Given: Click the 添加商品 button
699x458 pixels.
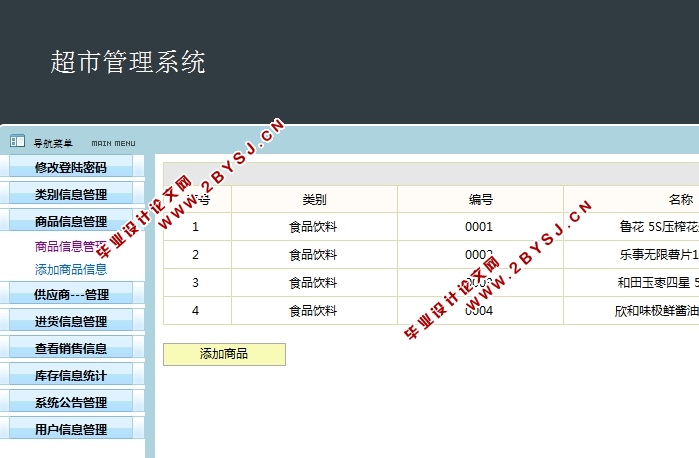Looking at the screenshot, I should (x=224, y=354).
